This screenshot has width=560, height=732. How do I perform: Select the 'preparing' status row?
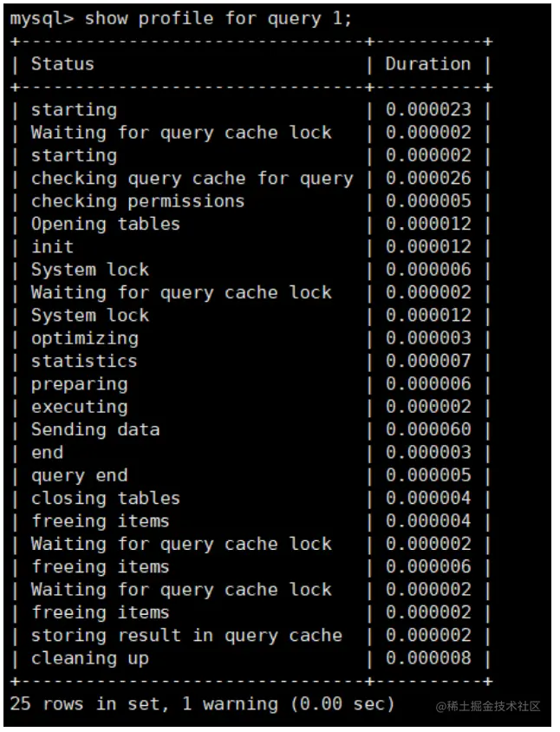(79, 384)
